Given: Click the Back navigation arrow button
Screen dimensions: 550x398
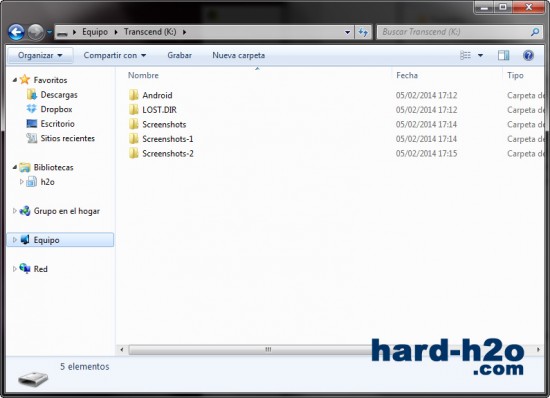Looking at the screenshot, I should (x=16, y=32).
